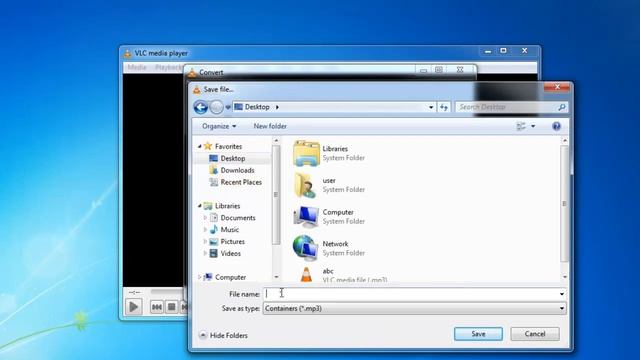Image resolution: width=640 pixels, height=360 pixels.
Task: Open the Media menu in VLC
Action: (x=136, y=67)
